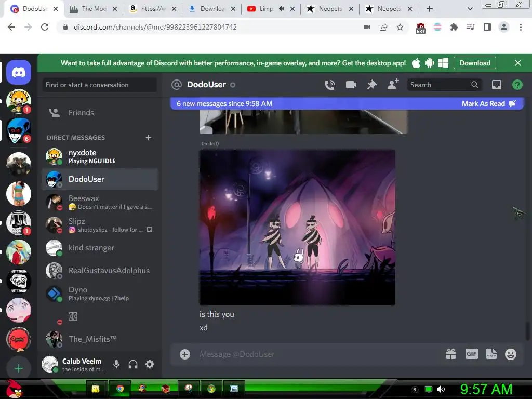Image resolution: width=532 pixels, height=399 pixels.
Task: Open Chrome three-dot menu
Action: tap(521, 27)
